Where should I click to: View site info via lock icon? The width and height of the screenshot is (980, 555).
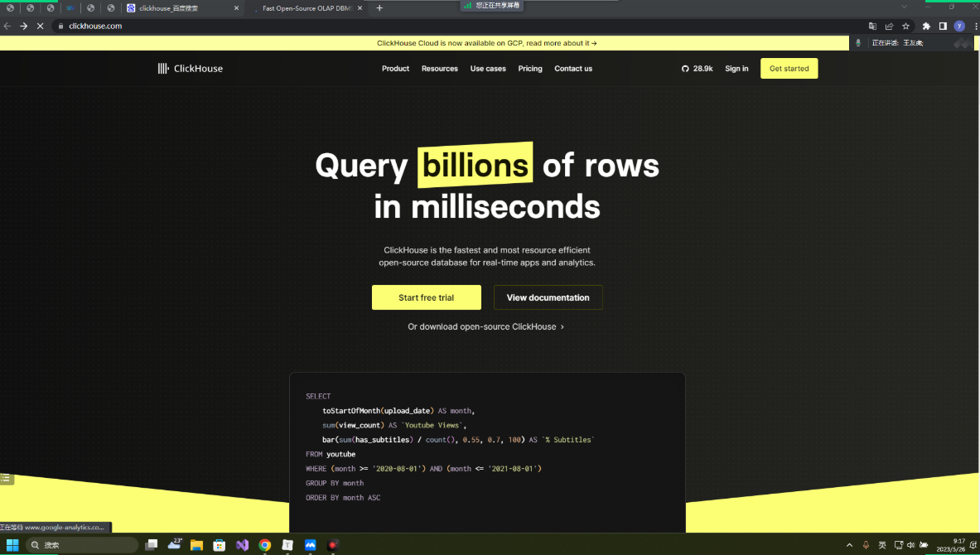[60, 27]
